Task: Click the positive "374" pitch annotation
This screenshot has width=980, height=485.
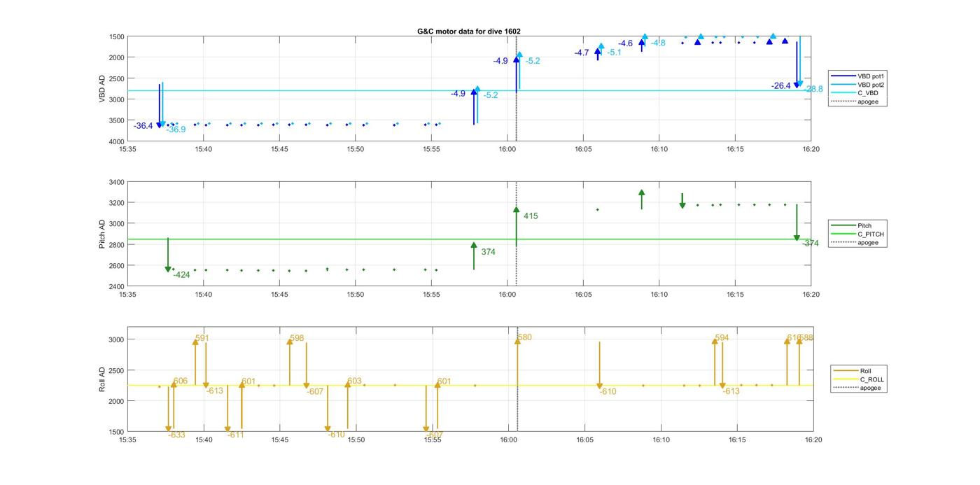Action: click(488, 252)
